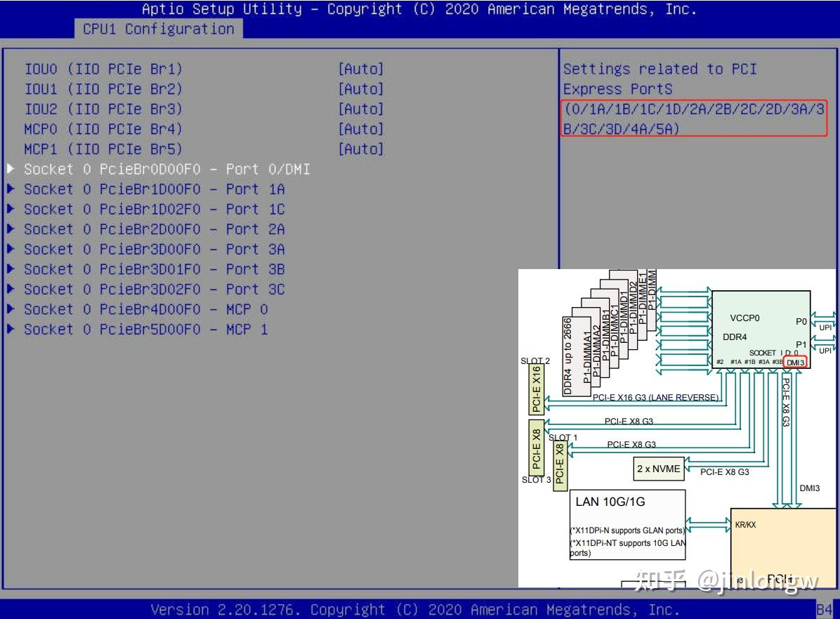The width and height of the screenshot is (840, 619).
Task: Expand the Port 3B submenu arrow
Action: pyautogui.click(x=10, y=269)
